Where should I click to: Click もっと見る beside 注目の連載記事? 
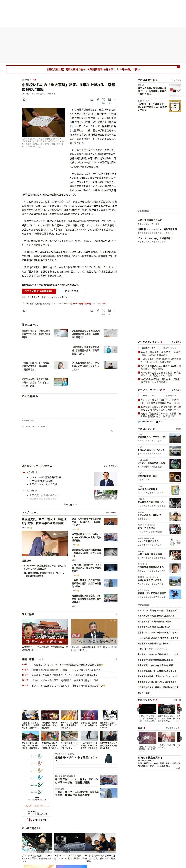pos(176,80)
